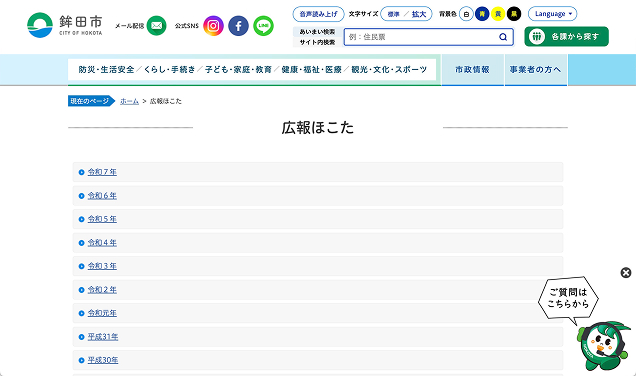The width and height of the screenshot is (636, 376).
Task: Open the くらし・手続き menu
Action: 170,70
